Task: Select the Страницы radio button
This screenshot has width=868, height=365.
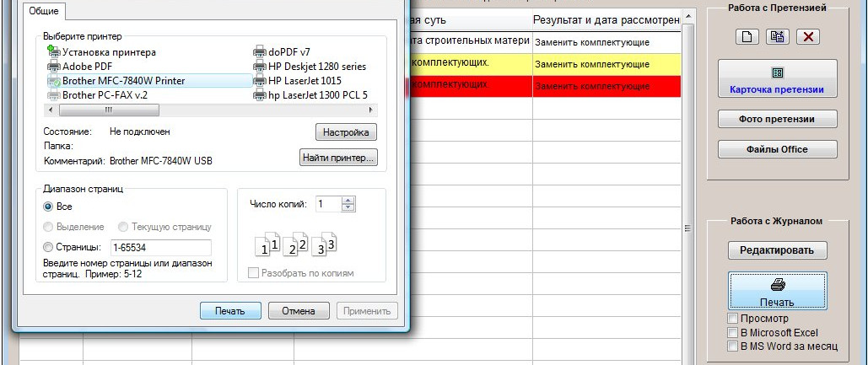Action: tap(49, 247)
